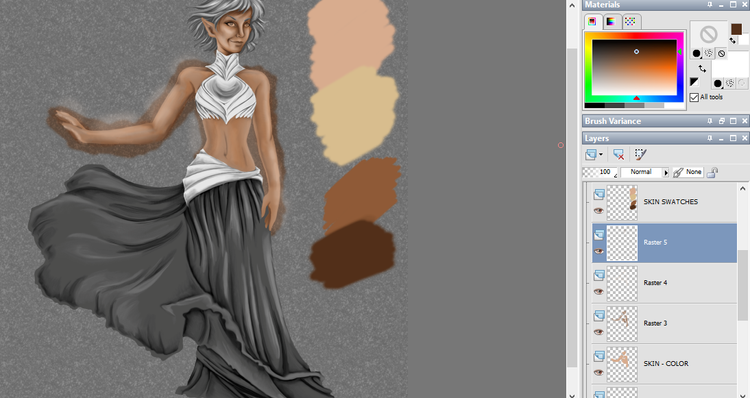Click the Delete Layer icon

618,154
